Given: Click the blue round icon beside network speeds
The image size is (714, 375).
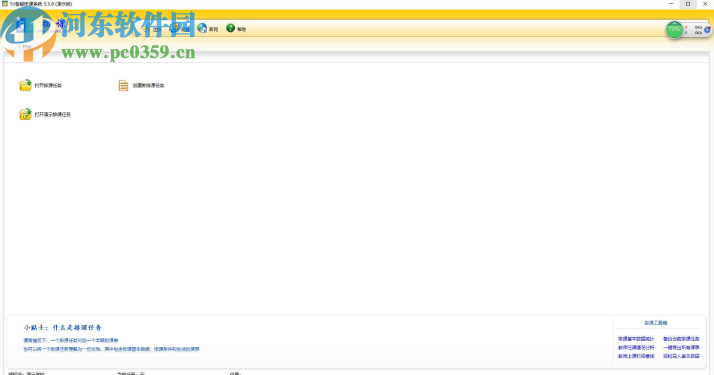Looking at the screenshot, I should pos(707,30).
